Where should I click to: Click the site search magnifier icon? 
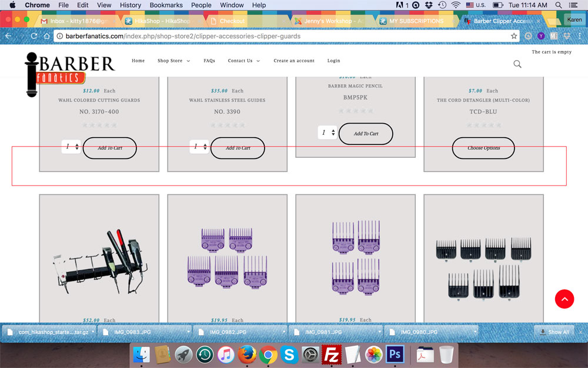[517, 64]
